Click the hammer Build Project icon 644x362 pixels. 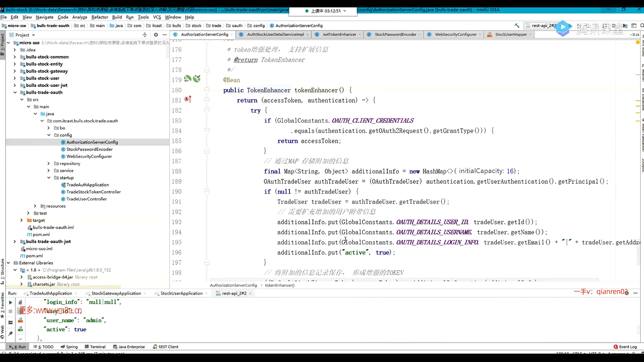(x=517, y=25)
